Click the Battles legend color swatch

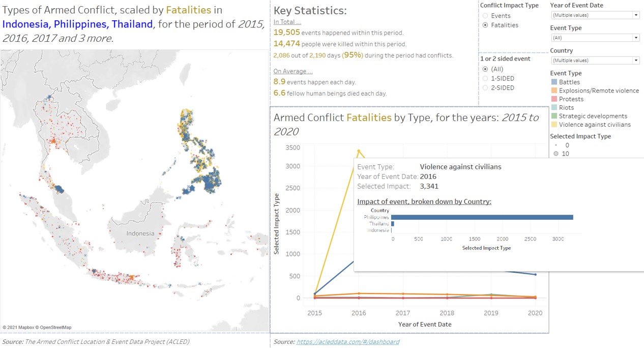pos(554,82)
